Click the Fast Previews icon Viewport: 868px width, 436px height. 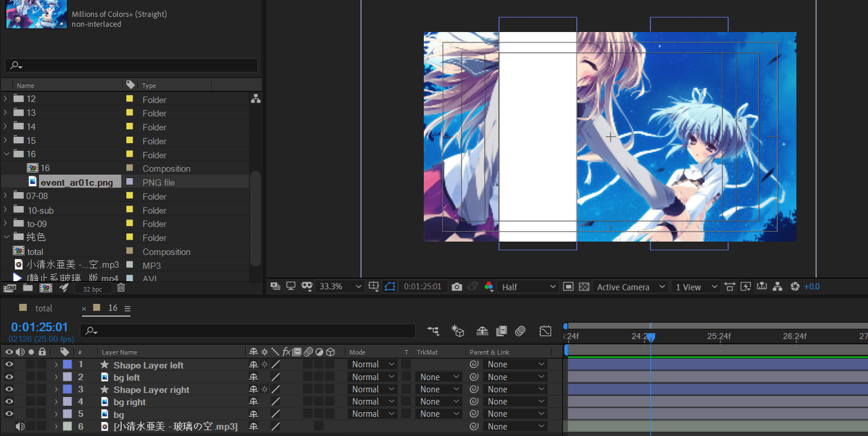tap(747, 287)
